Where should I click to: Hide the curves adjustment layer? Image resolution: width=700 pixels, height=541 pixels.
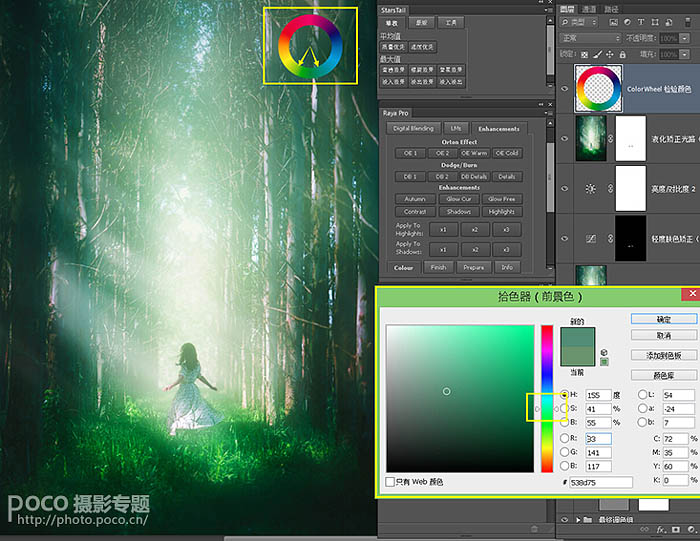point(564,238)
